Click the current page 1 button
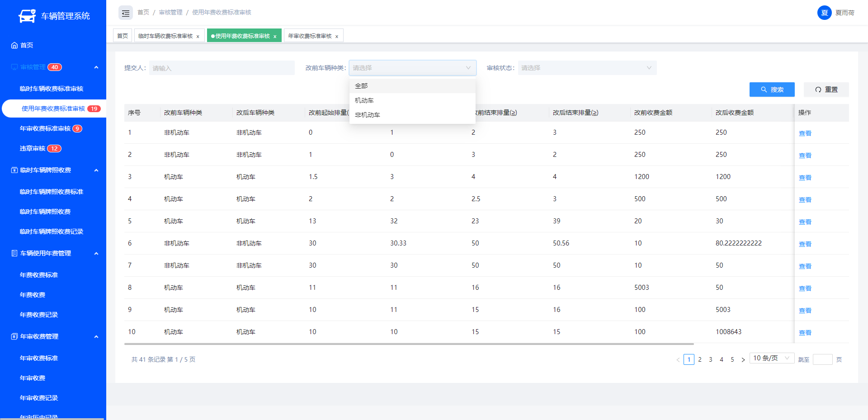The width and height of the screenshot is (868, 420). point(689,359)
